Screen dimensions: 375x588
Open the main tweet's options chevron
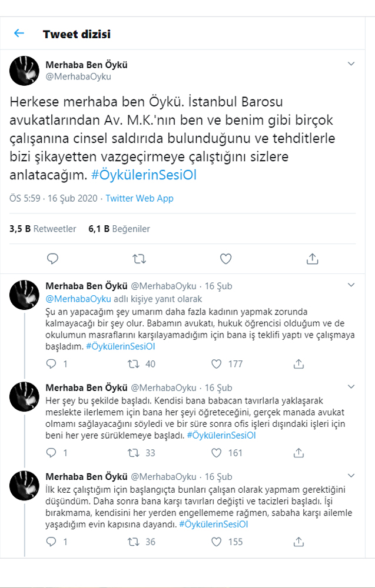[x=351, y=64]
